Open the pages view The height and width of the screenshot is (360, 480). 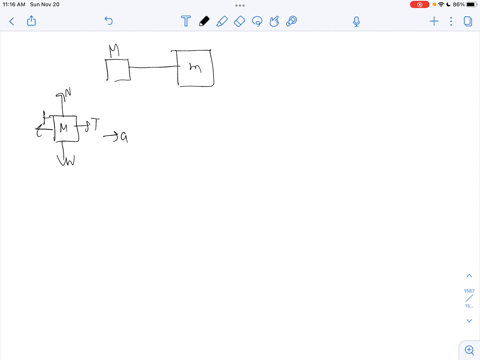tap(468, 21)
